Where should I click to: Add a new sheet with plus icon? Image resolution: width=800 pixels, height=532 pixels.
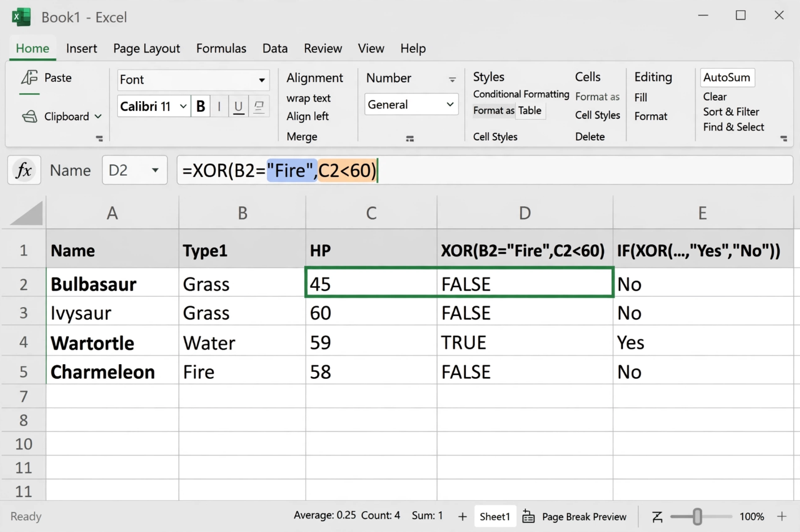(x=462, y=516)
